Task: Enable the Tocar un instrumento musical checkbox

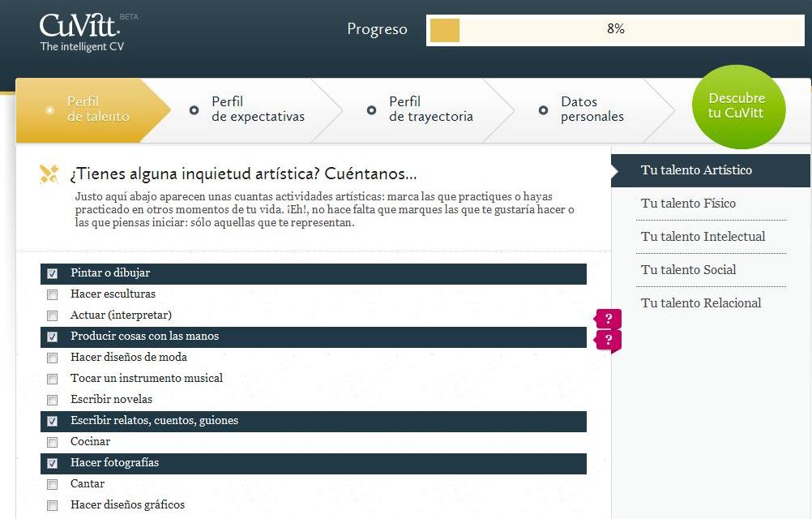Action: coord(53,379)
